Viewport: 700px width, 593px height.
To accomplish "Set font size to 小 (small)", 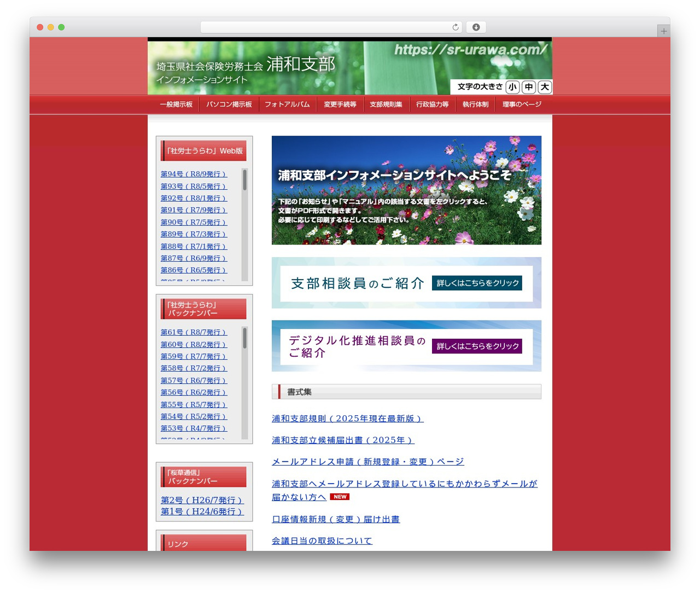I will point(512,87).
